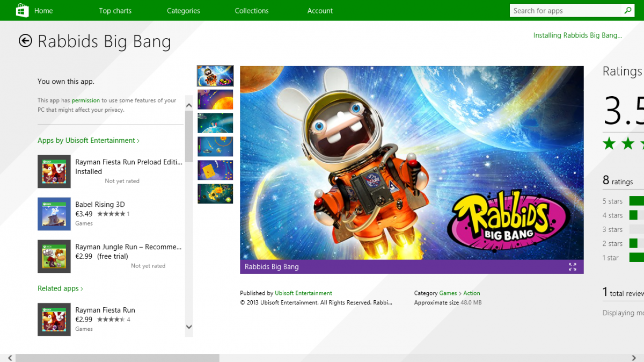Viewport: 644px width, 362px height.
Task: Click the 8 ratings text
Action: pos(618,181)
